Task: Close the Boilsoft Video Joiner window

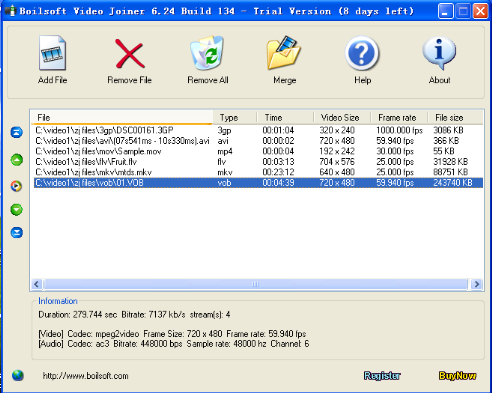Action: tap(480, 11)
